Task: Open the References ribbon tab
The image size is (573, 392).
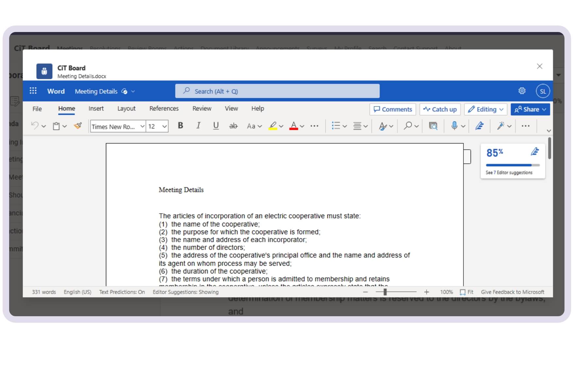Action: pos(164,108)
